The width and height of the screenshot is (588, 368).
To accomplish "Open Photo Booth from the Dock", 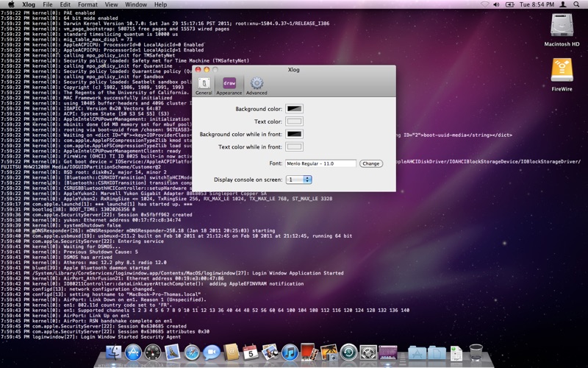I will pyautogui.click(x=309, y=353).
